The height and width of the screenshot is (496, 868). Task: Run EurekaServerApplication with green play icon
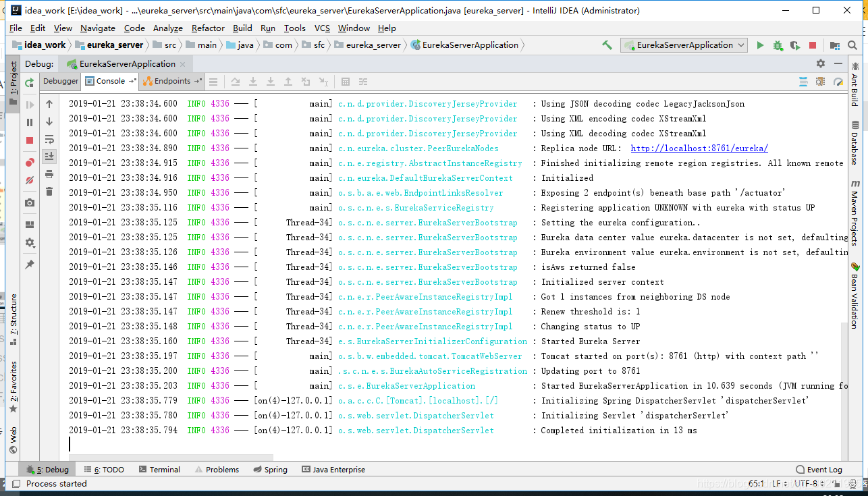pos(761,45)
